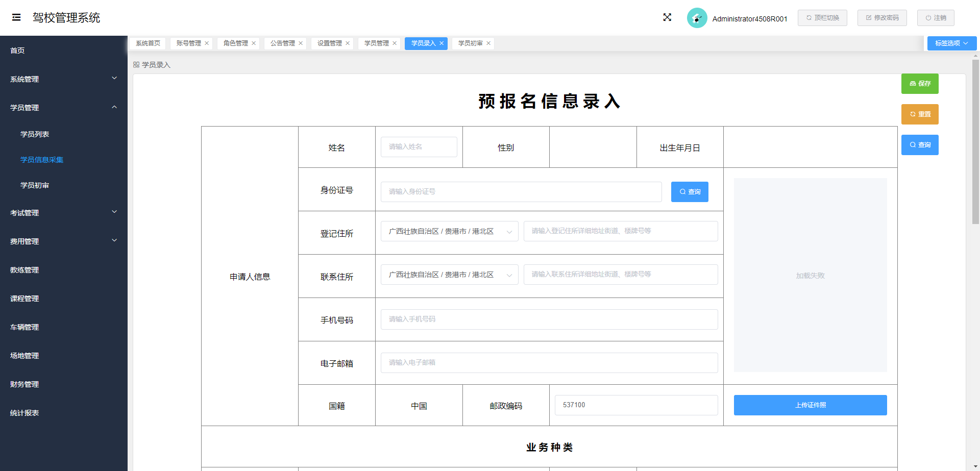Collapse sidebar with the hamburger menu icon
This screenshot has height=471, width=980.
[16, 17]
